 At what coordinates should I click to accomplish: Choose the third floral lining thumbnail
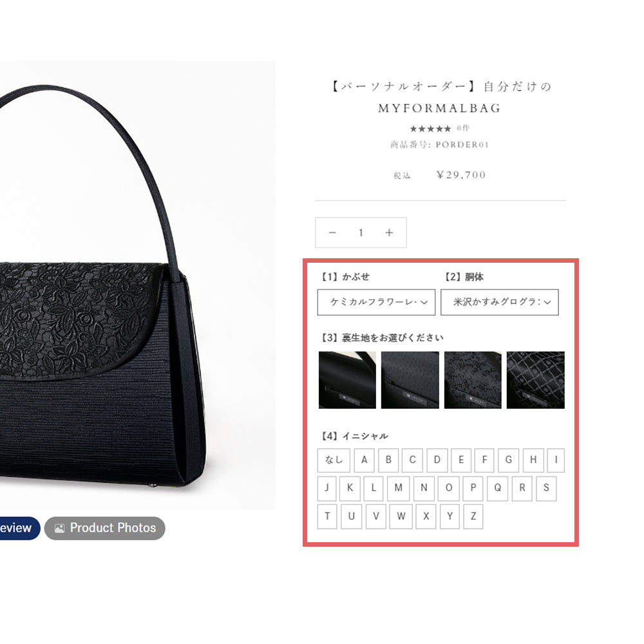pyautogui.click(x=473, y=380)
